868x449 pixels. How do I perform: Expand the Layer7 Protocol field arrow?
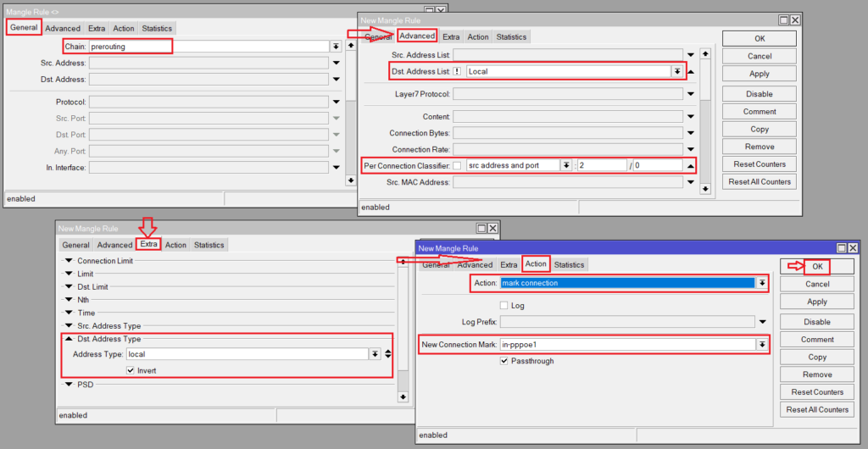tap(692, 94)
